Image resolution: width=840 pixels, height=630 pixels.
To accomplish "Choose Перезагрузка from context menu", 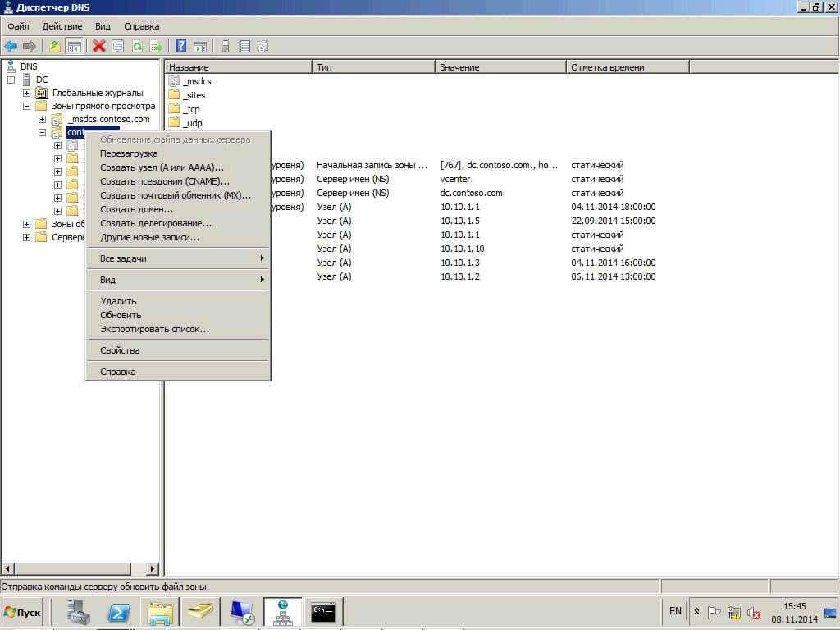I will tap(178, 153).
